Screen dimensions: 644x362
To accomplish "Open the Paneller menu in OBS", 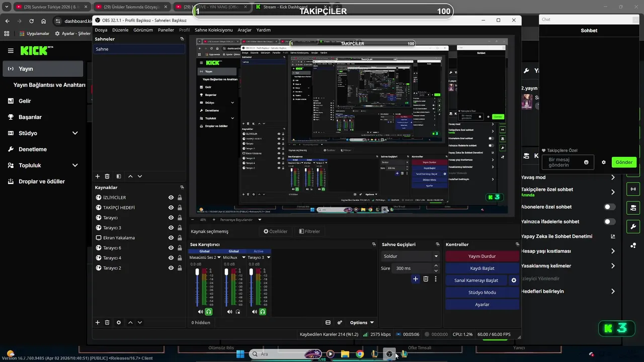I will [166, 30].
